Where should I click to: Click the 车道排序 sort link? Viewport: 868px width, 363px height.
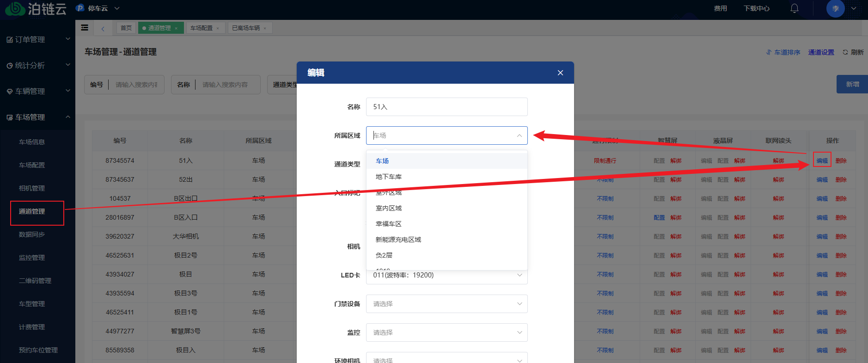click(783, 52)
